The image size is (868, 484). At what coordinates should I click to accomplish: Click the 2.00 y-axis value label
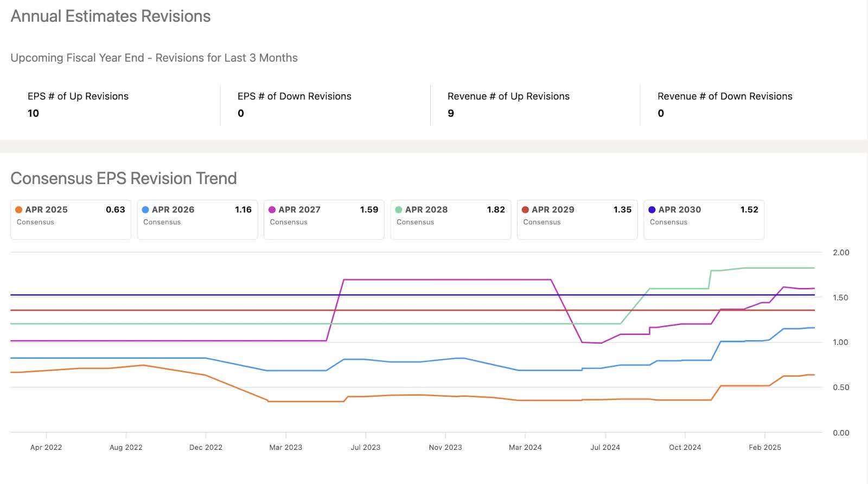(x=840, y=252)
